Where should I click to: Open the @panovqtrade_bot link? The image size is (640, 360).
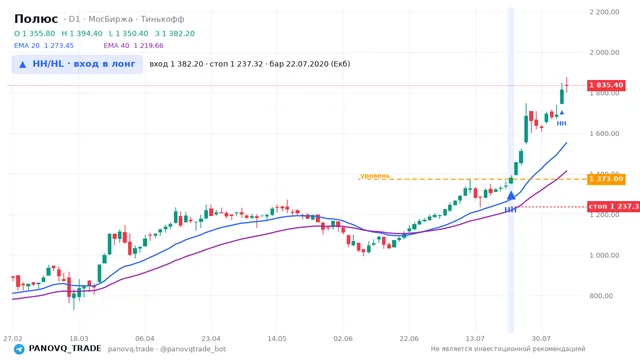pos(193,349)
